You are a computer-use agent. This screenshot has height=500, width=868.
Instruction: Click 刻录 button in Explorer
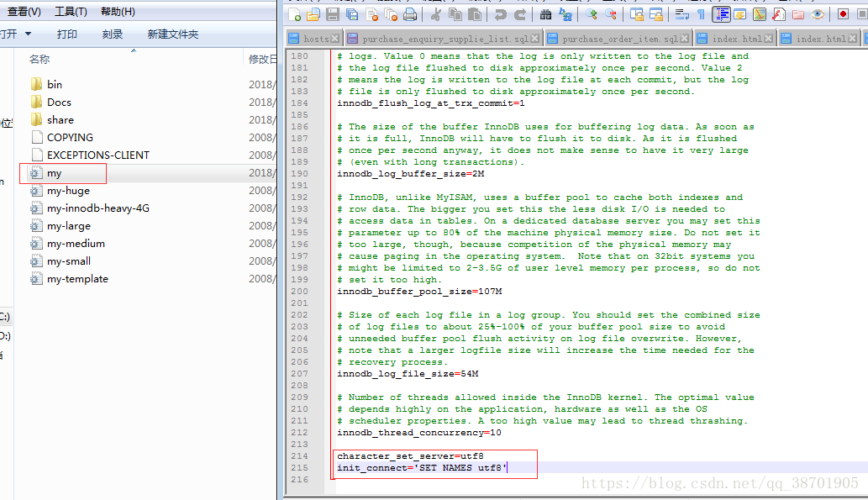[x=113, y=34]
